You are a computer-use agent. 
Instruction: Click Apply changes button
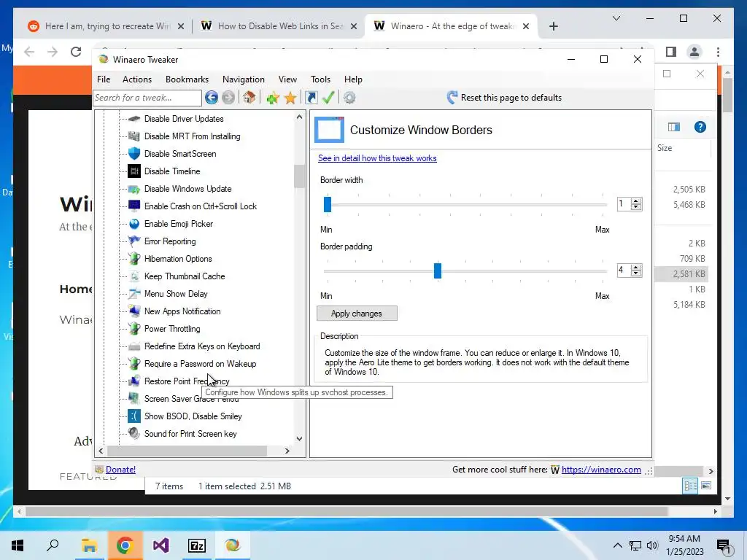(x=356, y=314)
